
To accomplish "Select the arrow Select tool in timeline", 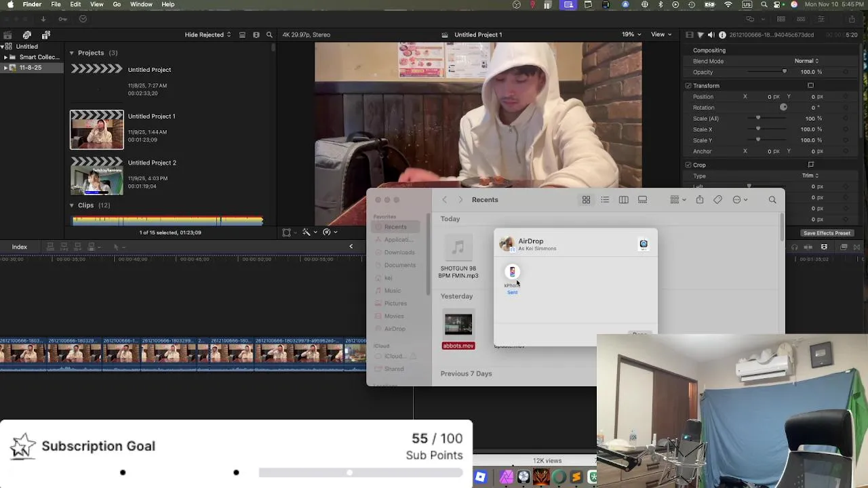I will click(x=116, y=247).
